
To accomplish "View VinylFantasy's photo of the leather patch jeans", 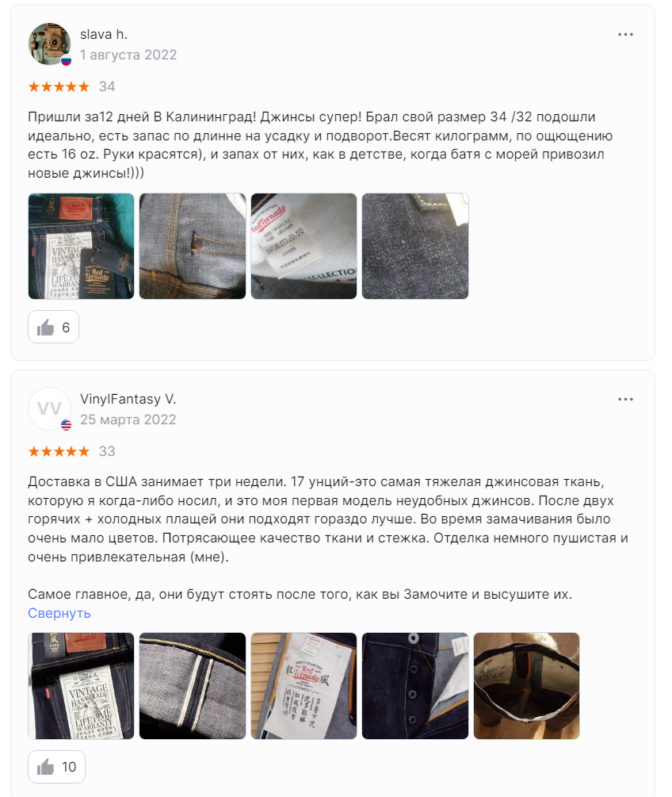I will tap(82, 686).
